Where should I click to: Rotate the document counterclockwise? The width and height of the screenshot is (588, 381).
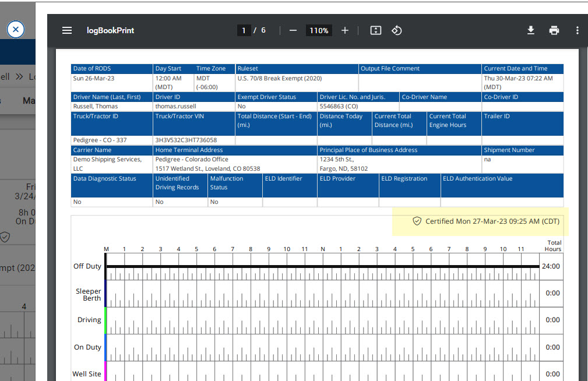[x=397, y=30]
